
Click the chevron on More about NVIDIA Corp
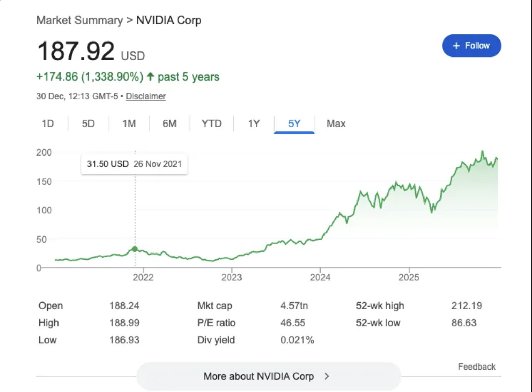[x=327, y=376]
